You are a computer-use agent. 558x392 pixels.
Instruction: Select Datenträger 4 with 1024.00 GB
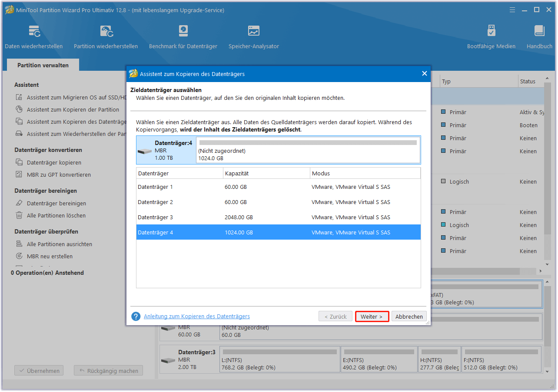pos(279,232)
